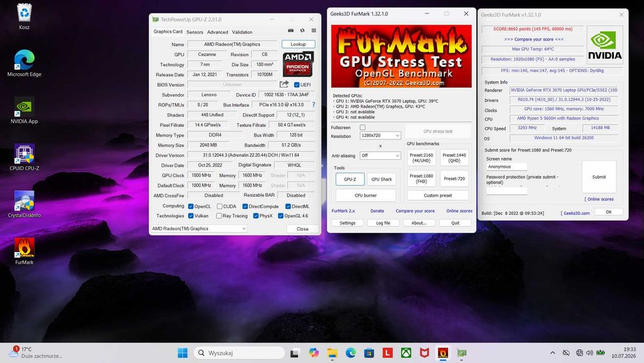The width and height of the screenshot is (644, 363).
Task: Open the Anti-aliasing dropdown in FurMark
Action: tap(381, 156)
